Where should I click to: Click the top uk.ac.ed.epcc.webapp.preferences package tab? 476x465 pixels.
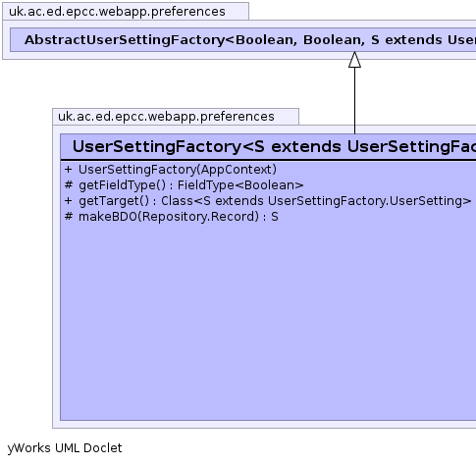[x=126, y=12]
